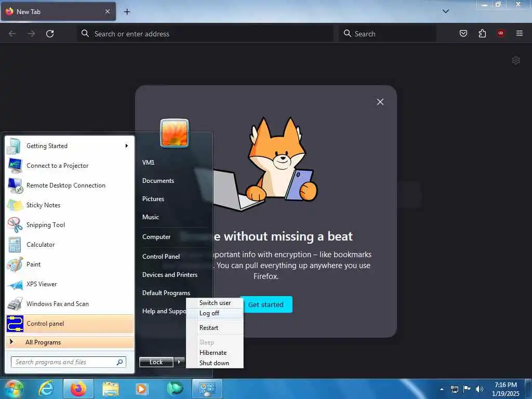Open Default Programs

pyautogui.click(x=166, y=293)
